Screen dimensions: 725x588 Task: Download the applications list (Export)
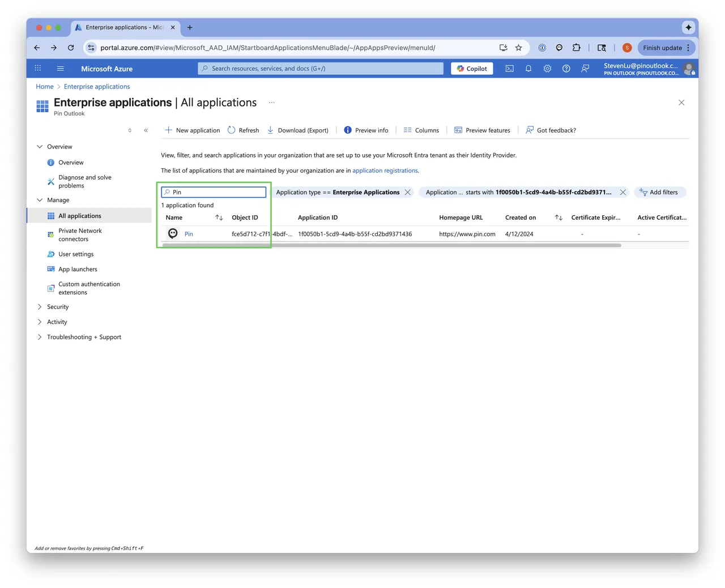click(x=297, y=130)
